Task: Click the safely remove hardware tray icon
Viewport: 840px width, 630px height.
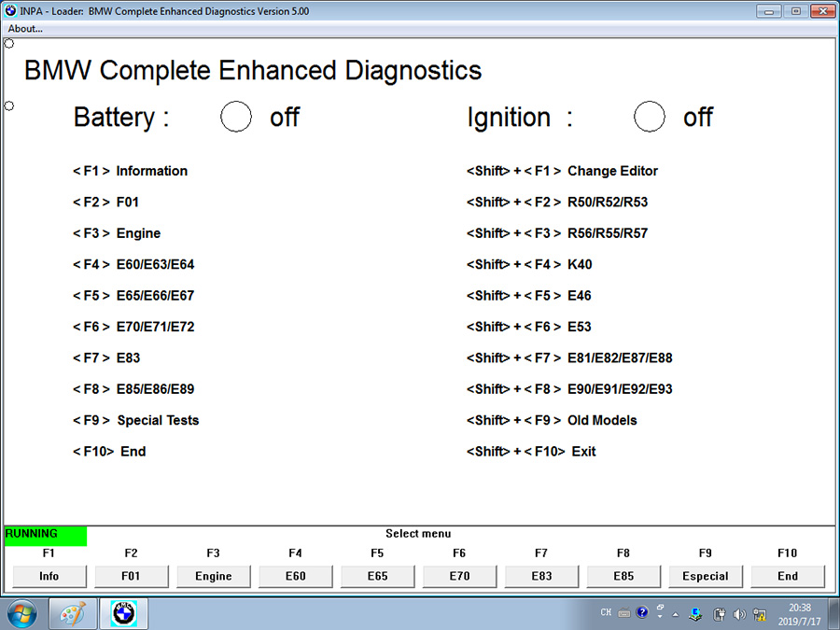Action: coord(696,614)
